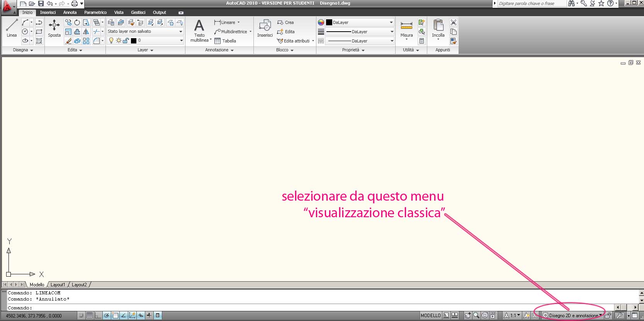Viewport: 644px width, 321px height.
Task: Toggle lineweight display in status bar
Action: pyautogui.click(x=149, y=316)
